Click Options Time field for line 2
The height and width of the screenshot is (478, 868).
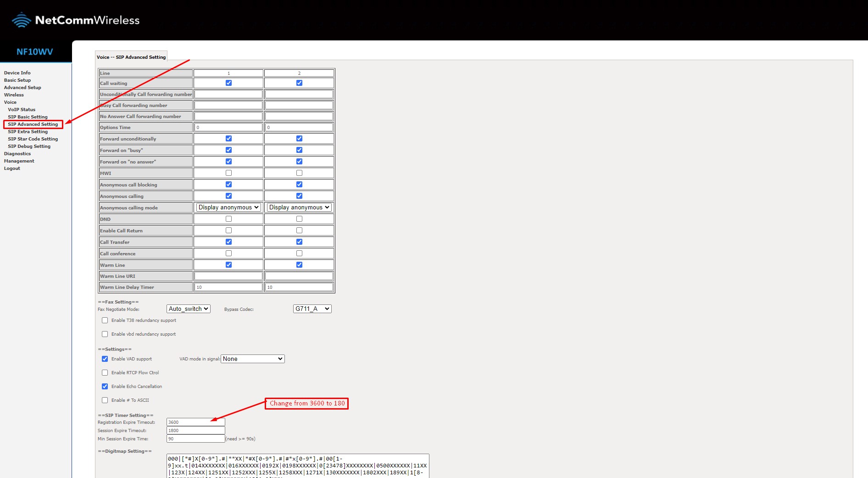[x=299, y=127]
